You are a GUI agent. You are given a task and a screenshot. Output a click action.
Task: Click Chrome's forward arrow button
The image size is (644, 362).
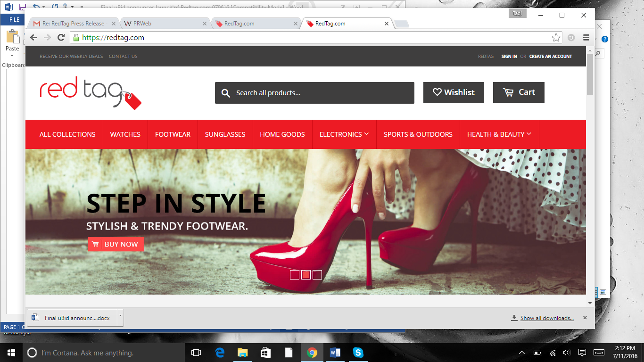tap(47, 38)
